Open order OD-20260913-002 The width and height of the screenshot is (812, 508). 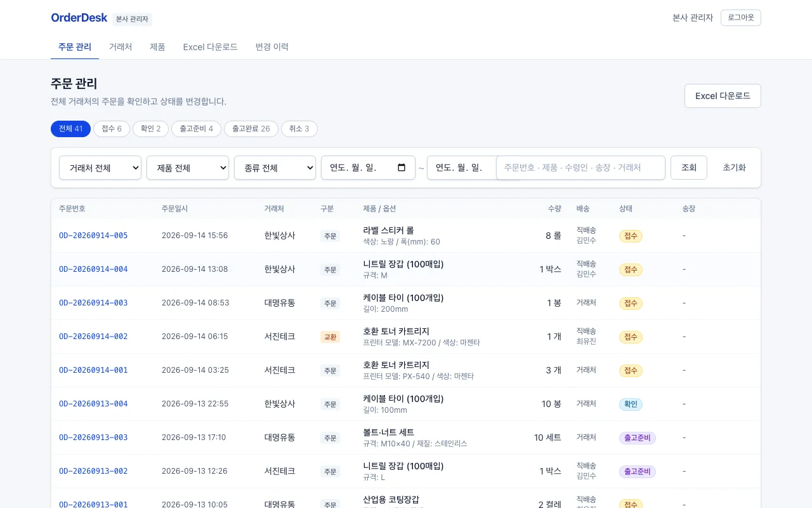point(93,471)
